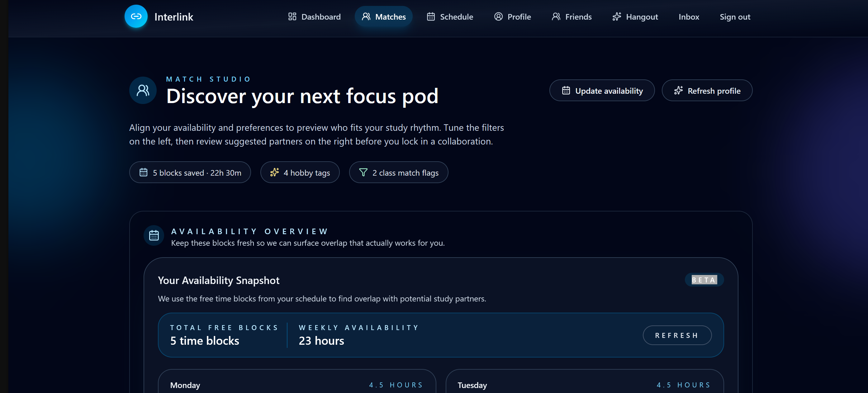The height and width of the screenshot is (393, 868).
Task: Open the Hangout page
Action: click(x=635, y=17)
